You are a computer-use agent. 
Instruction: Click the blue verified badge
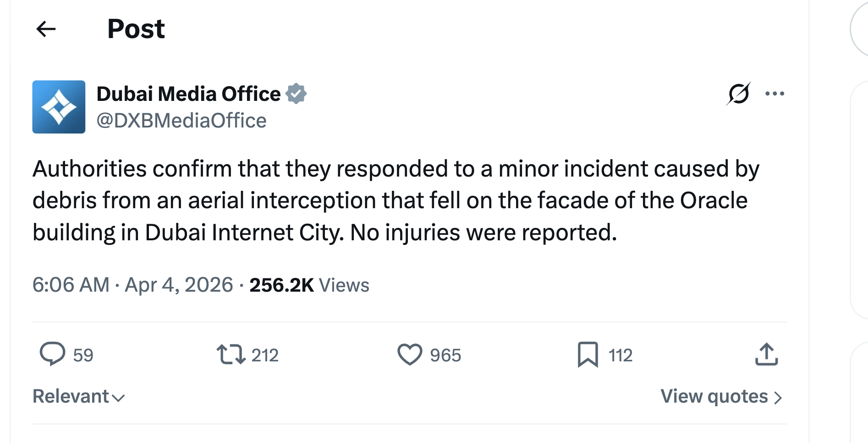pyautogui.click(x=296, y=94)
